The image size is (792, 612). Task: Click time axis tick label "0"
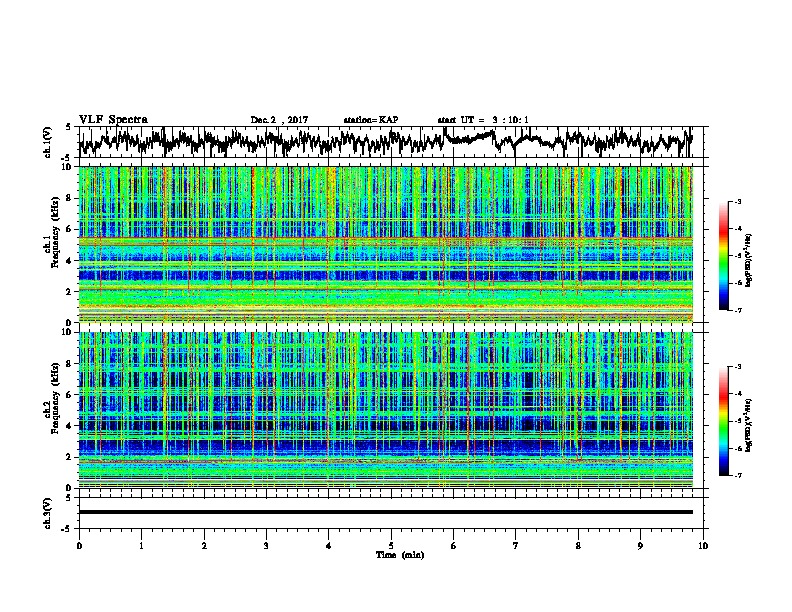pos(79,546)
